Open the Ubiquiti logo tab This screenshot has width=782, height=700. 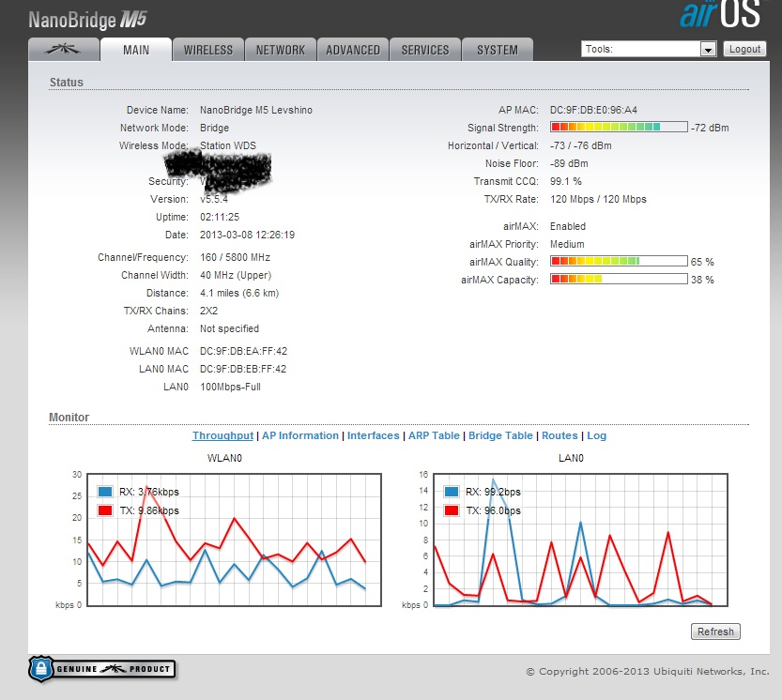pos(63,50)
